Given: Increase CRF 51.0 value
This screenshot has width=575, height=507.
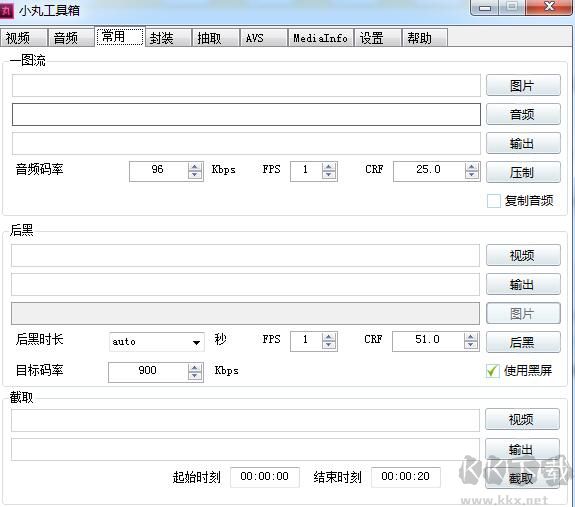Looking at the screenshot, I should coord(470,337).
